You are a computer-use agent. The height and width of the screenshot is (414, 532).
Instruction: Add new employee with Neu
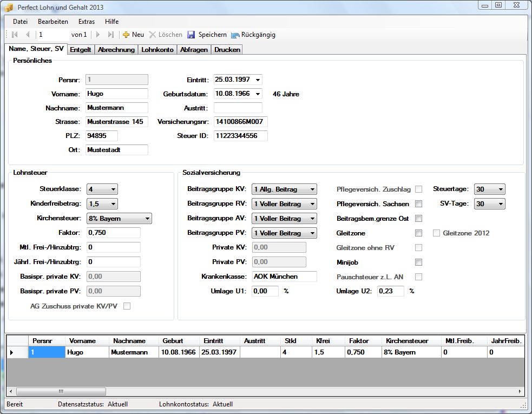coord(133,35)
